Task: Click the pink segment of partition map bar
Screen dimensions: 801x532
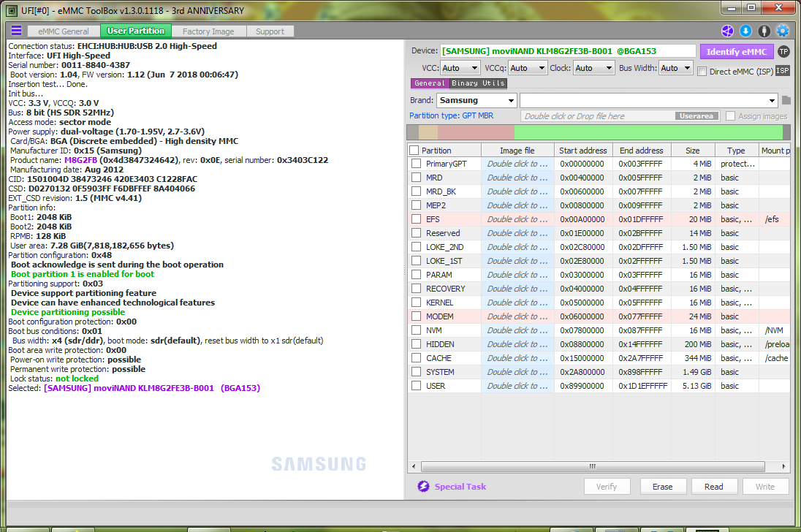Action: pos(476,132)
